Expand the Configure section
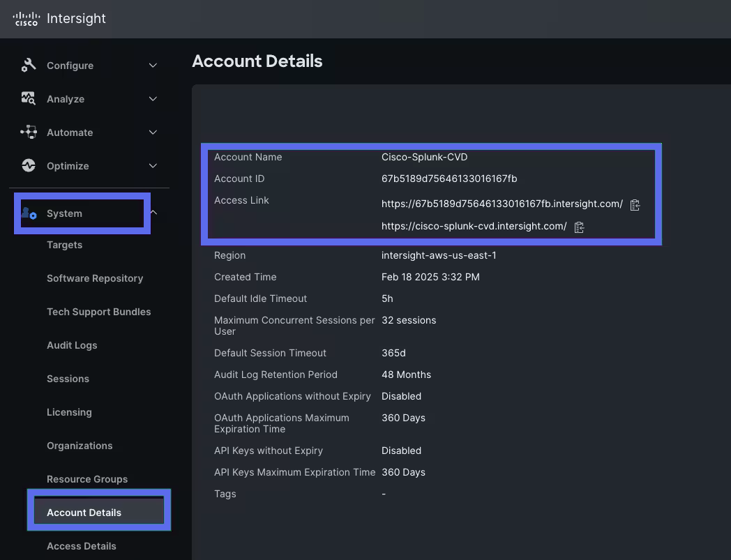Image resolution: width=731 pixels, height=560 pixels. (x=153, y=65)
